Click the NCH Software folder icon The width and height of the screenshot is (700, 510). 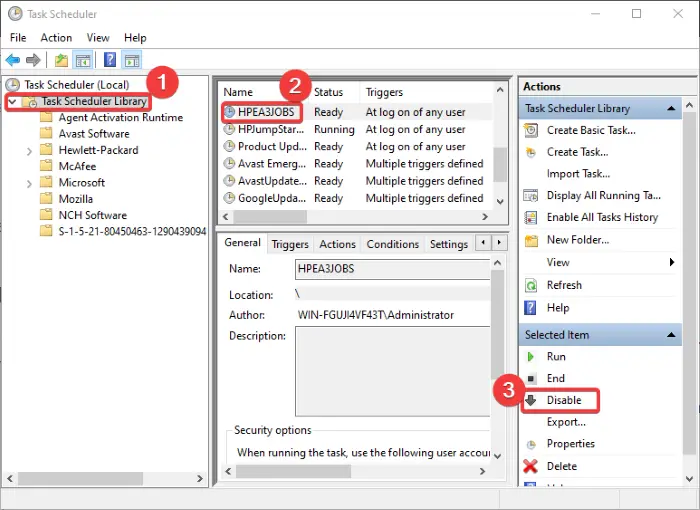[46, 215]
